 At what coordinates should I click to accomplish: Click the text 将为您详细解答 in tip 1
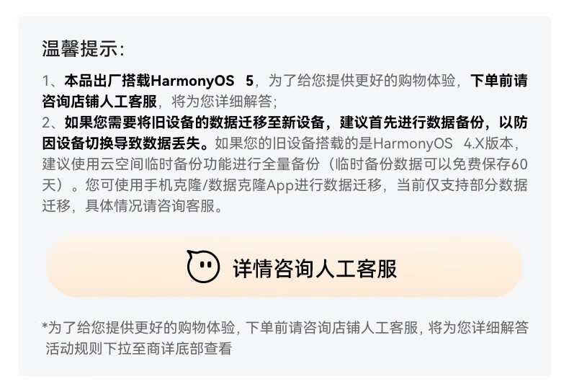(222, 102)
